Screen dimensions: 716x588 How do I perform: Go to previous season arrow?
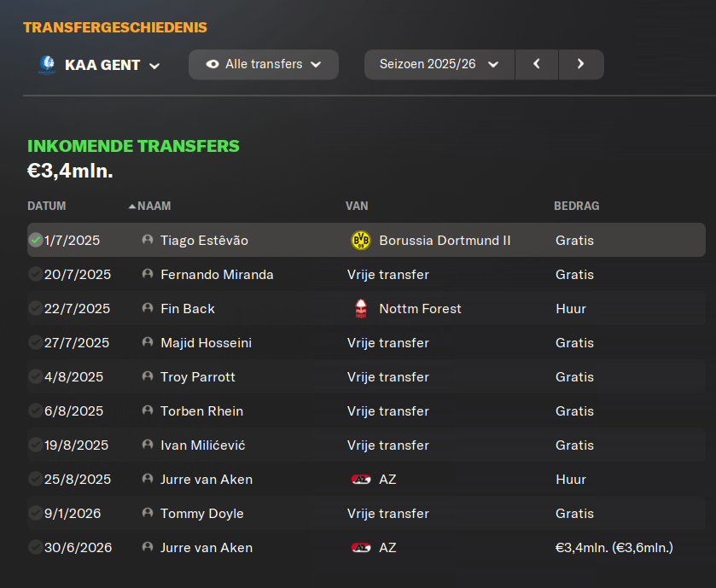pos(537,64)
